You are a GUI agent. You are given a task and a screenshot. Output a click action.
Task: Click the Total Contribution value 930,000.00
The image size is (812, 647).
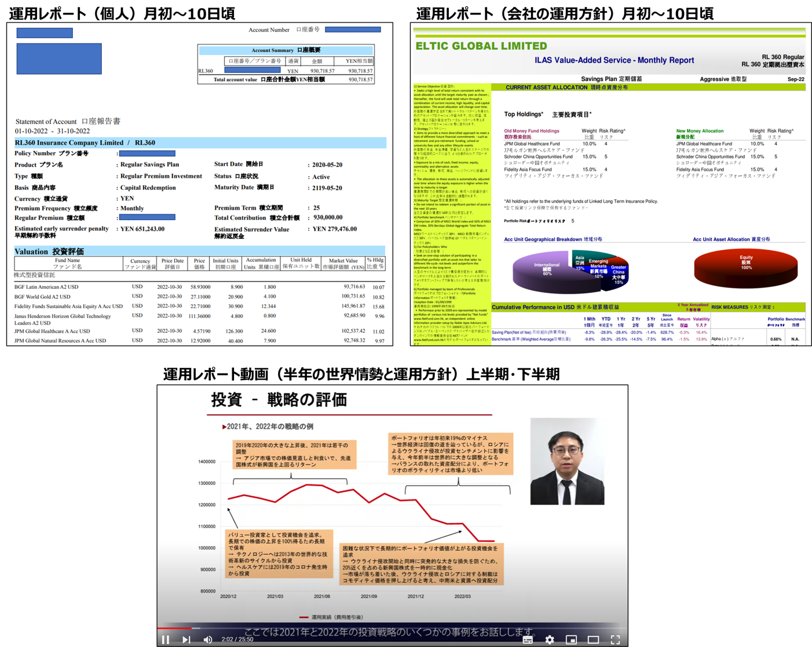pos(328,218)
